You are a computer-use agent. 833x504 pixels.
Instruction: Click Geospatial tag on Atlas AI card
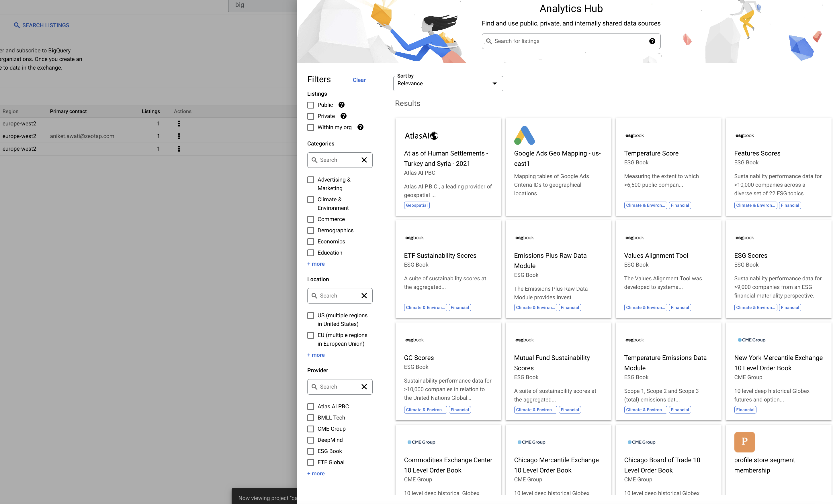[x=416, y=205]
